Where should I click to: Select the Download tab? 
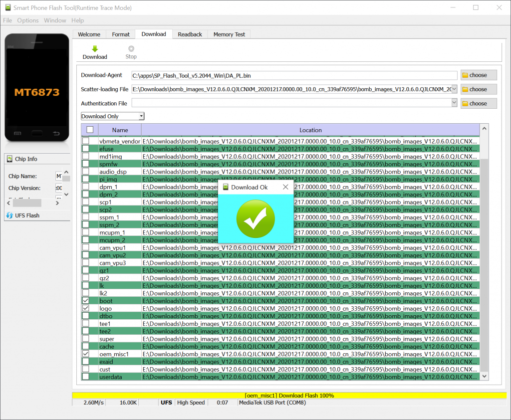(154, 34)
